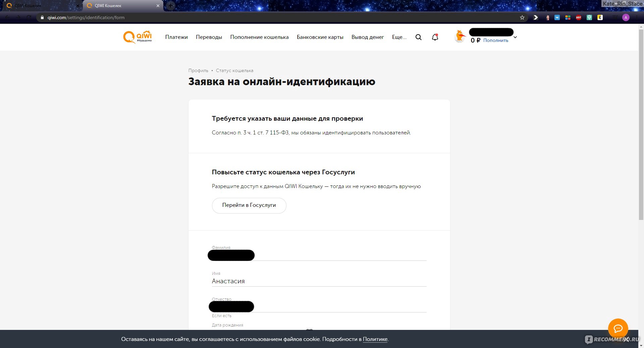
Task: Open the ABP adblock extension
Action: pyautogui.click(x=579, y=17)
